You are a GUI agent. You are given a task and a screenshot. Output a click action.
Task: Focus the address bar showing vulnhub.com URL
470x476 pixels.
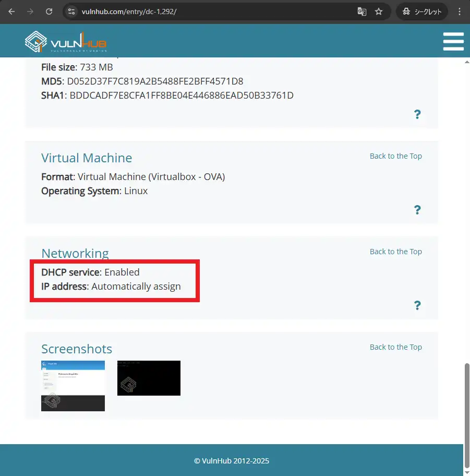209,11
